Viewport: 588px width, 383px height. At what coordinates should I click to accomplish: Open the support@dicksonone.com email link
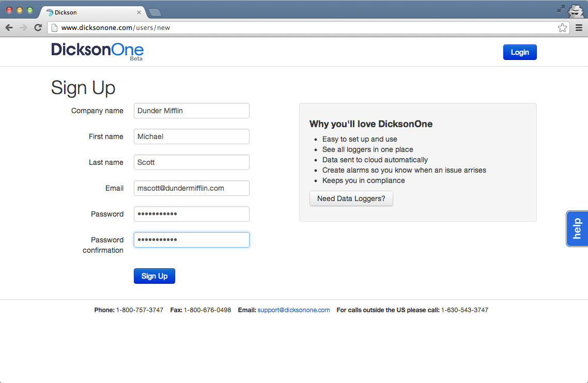293,310
